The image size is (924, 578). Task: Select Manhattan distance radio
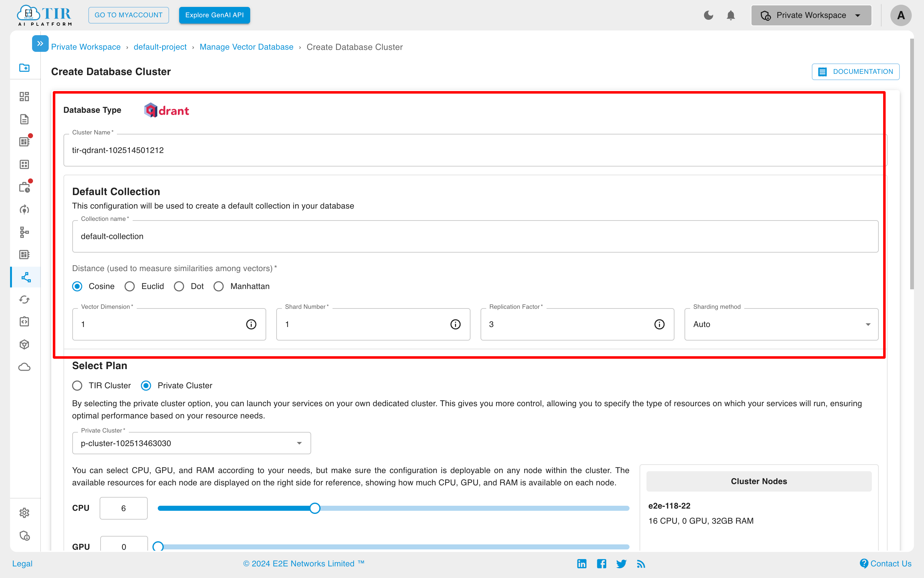(x=218, y=286)
